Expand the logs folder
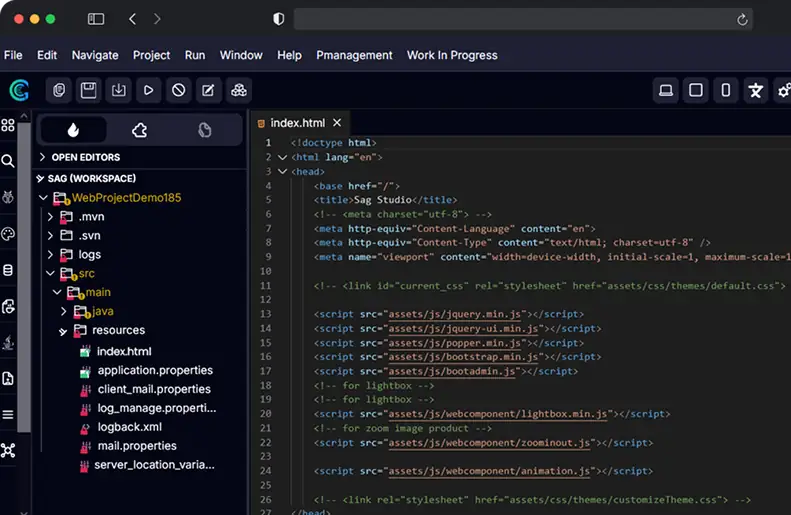This screenshot has width=791, height=515. (50, 255)
